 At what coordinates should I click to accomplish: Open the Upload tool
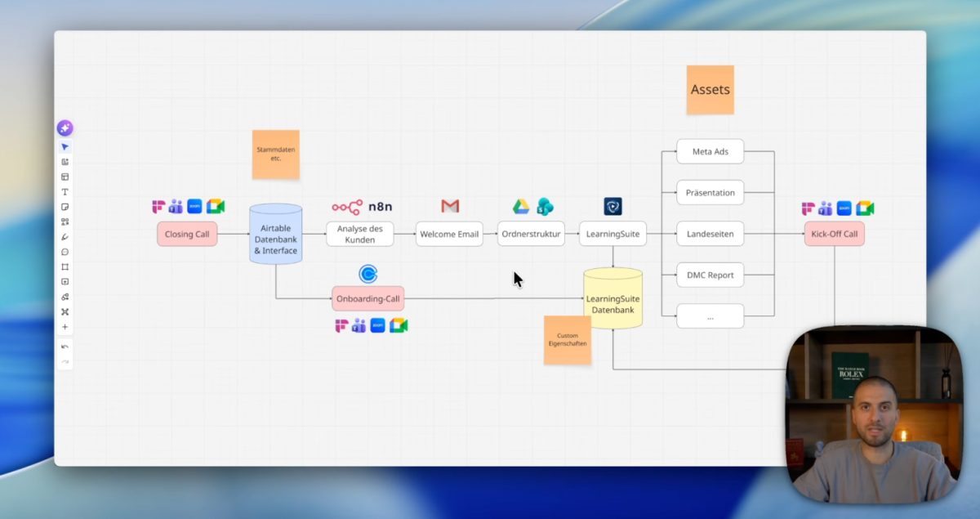tap(65, 281)
